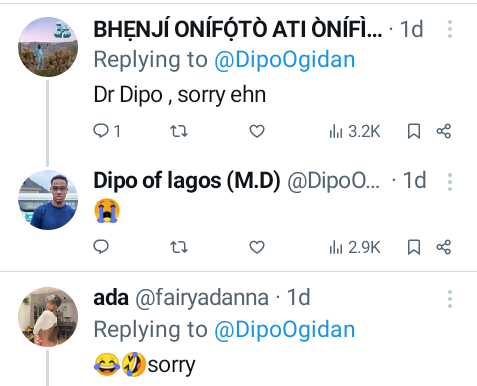Reply to Dipo of lagos crying emoji tweet

coord(101,247)
